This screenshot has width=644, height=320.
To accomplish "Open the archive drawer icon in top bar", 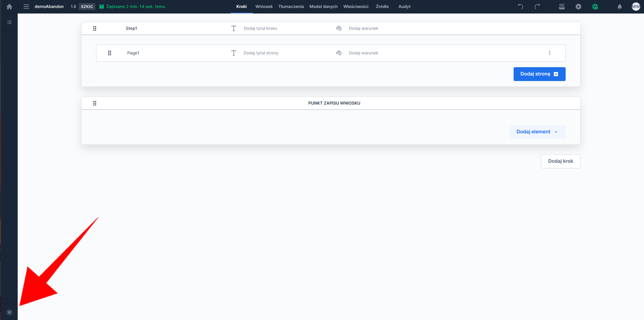I will pyautogui.click(x=562, y=7).
